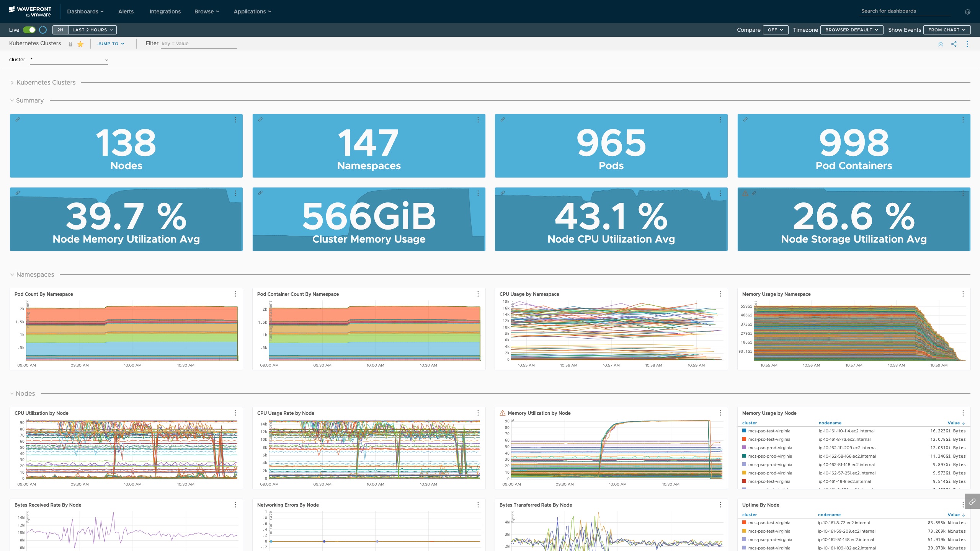The width and height of the screenshot is (980, 551).
Task: Open the Dashboards menu
Action: click(x=85, y=11)
